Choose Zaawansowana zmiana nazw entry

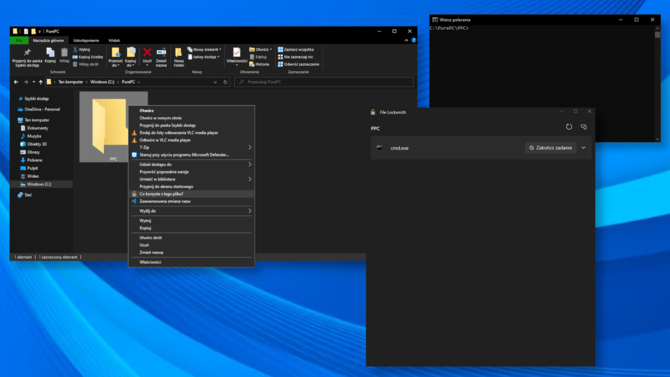191,201
